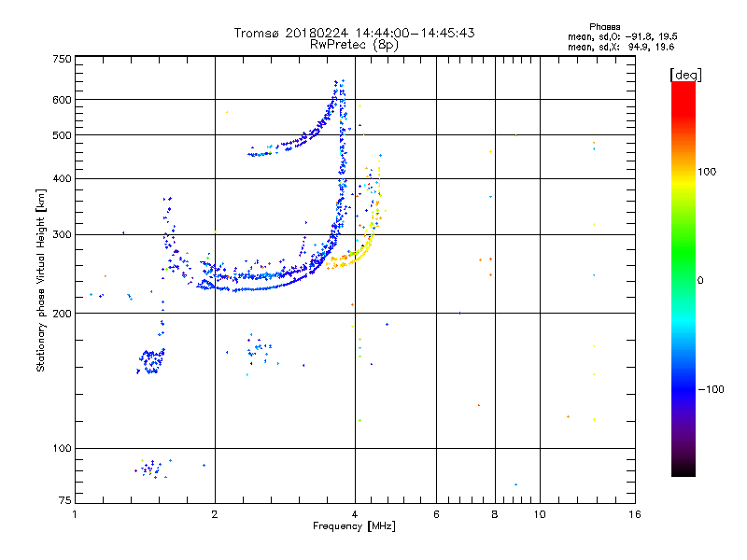Click the '750' y-axis tick label
This screenshot has height=560, width=747.
pos(62,59)
